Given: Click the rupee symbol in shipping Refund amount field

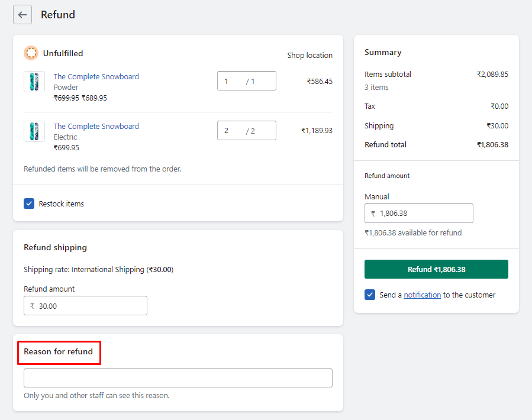Looking at the screenshot, I should (33, 305).
